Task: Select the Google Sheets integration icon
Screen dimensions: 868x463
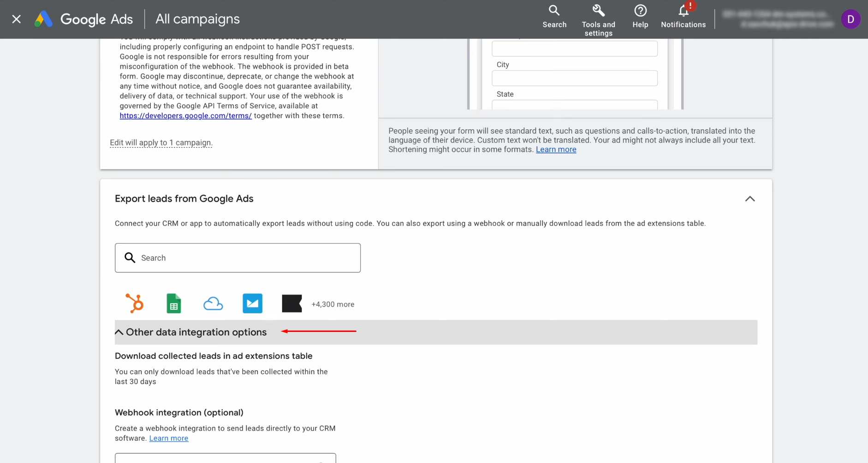Action: [174, 304]
